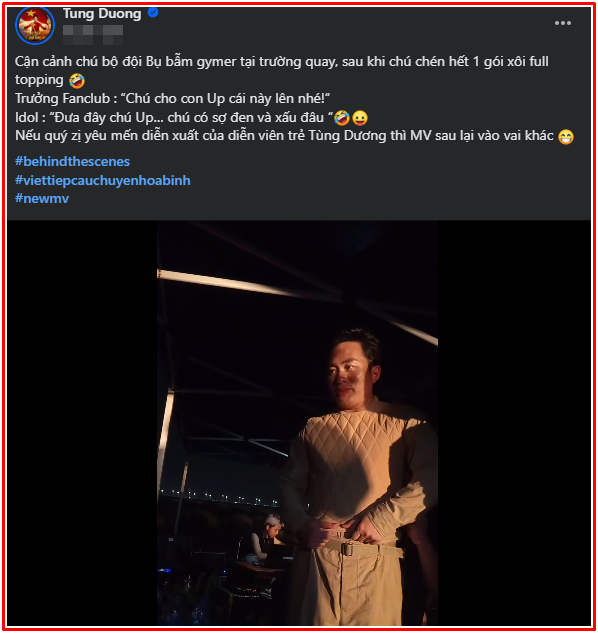Click the Tung Duong profile avatar
Image resolution: width=598 pixels, height=633 pixels.
[35, 25]
